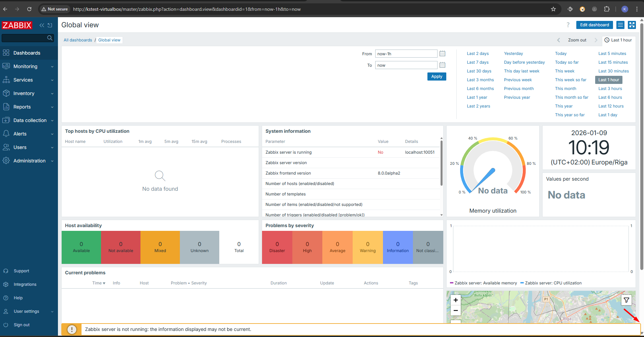Open the dashboard actions hamburger menu
The image size is (644, 337).
click(620, 25)
